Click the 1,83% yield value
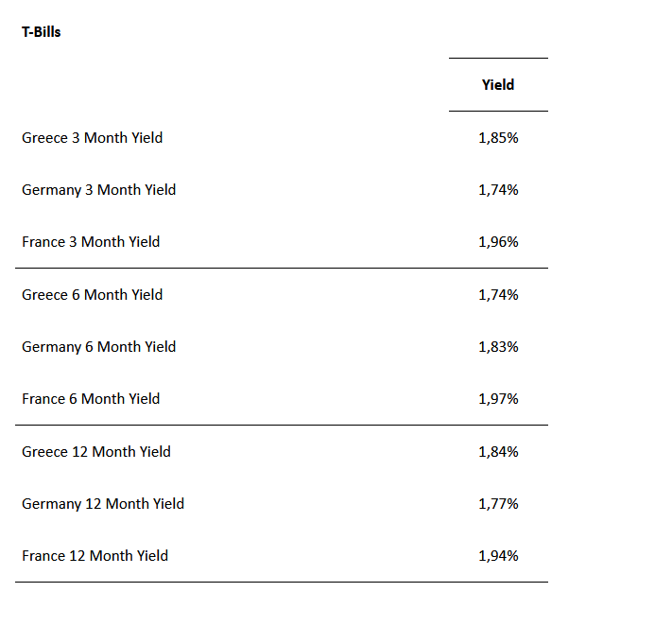 498,347
